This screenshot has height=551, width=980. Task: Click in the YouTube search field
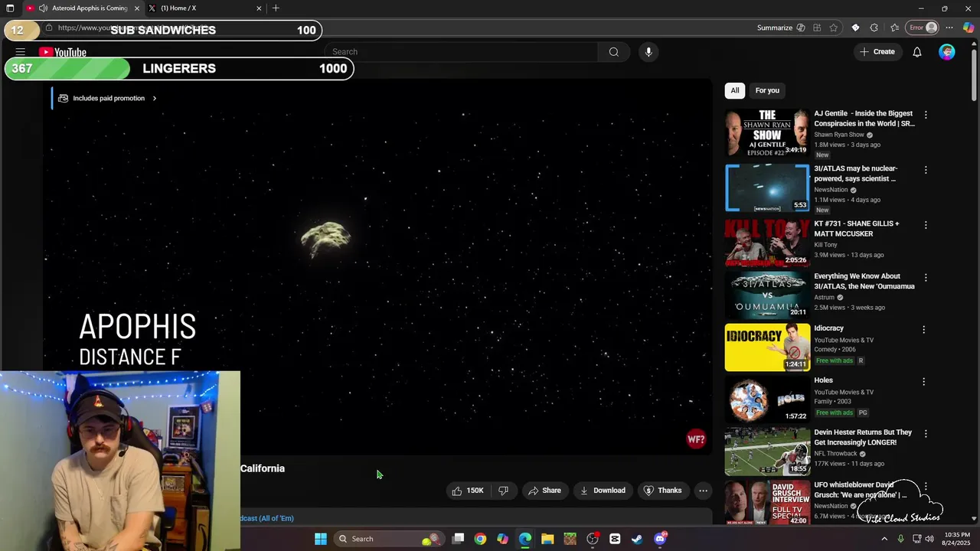[x=462, y=52]
